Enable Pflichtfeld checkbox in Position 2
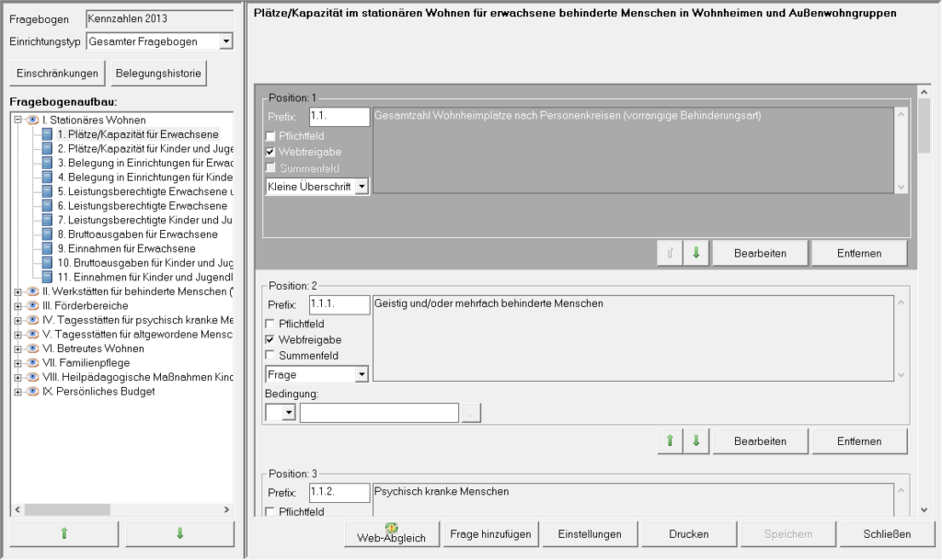The image size is (942, 560). 270,325
